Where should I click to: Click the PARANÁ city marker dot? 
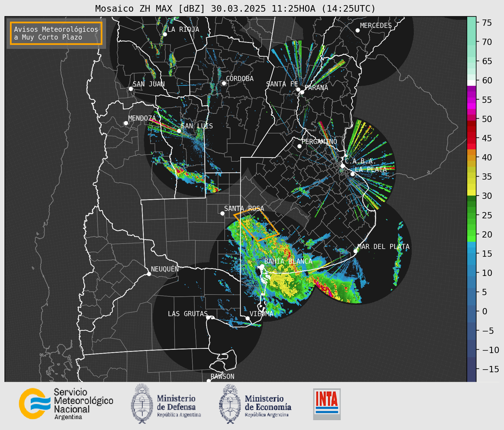pos(302,92)
